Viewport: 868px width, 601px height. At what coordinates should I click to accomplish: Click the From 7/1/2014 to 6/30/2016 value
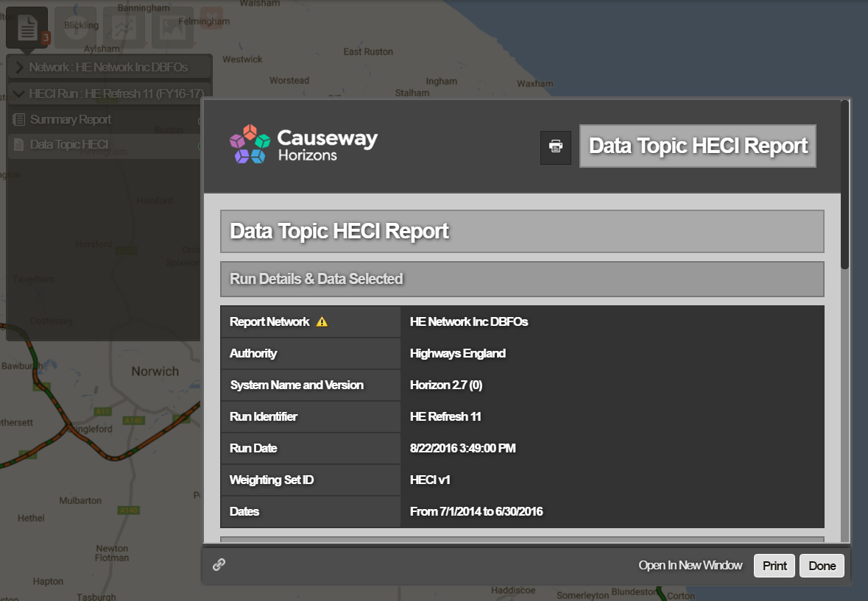[476, 511]
